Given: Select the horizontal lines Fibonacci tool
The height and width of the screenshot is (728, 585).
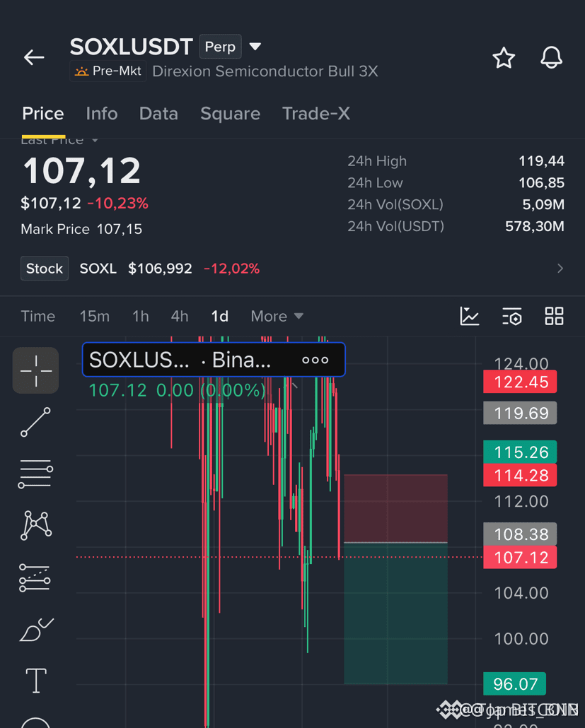Looking at the screenshot, I should 35,474.
